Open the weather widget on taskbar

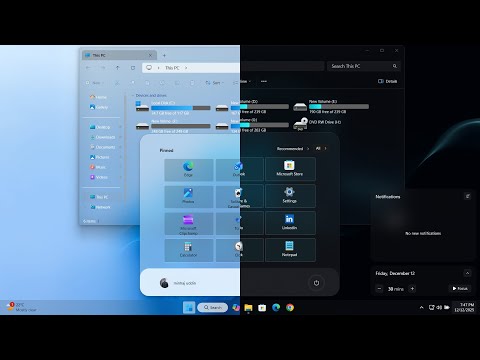point(22,307)
